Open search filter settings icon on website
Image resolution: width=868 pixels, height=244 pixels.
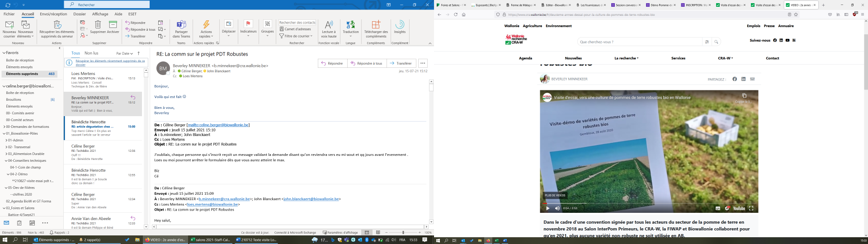707,42
